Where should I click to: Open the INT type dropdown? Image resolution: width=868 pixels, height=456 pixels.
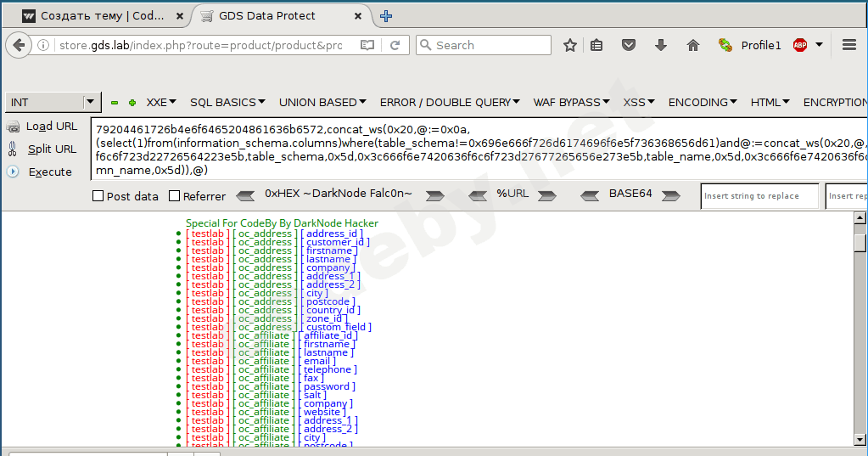[x=53, y=103]
